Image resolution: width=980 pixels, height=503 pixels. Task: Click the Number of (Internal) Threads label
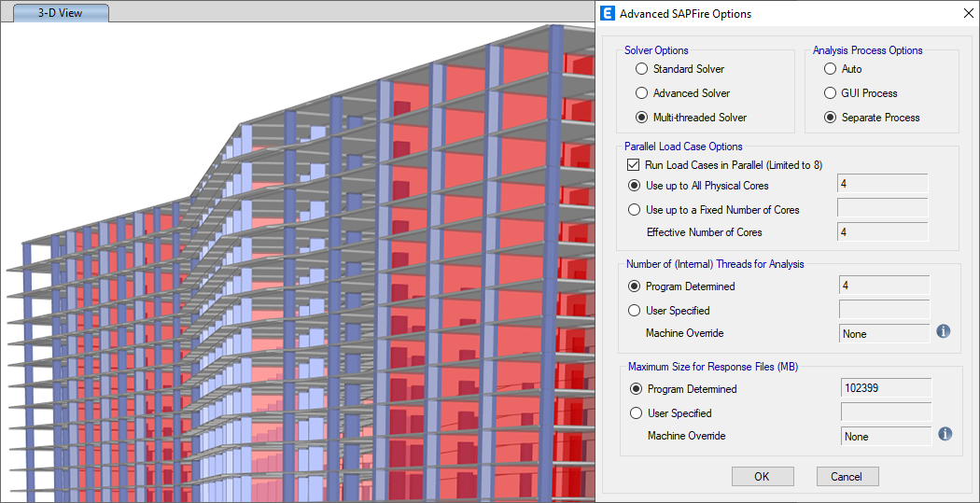click(715, 264)
